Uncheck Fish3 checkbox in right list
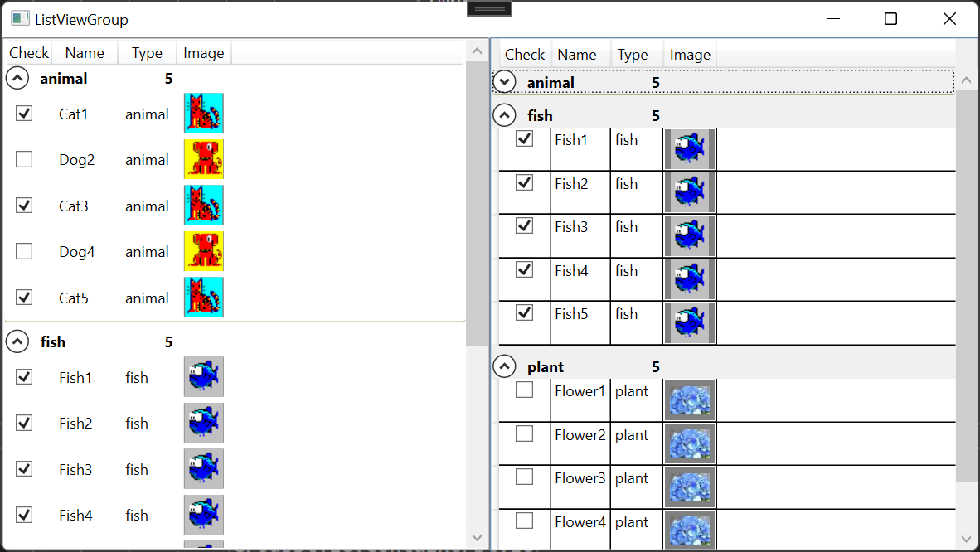 tap(524, 225)
